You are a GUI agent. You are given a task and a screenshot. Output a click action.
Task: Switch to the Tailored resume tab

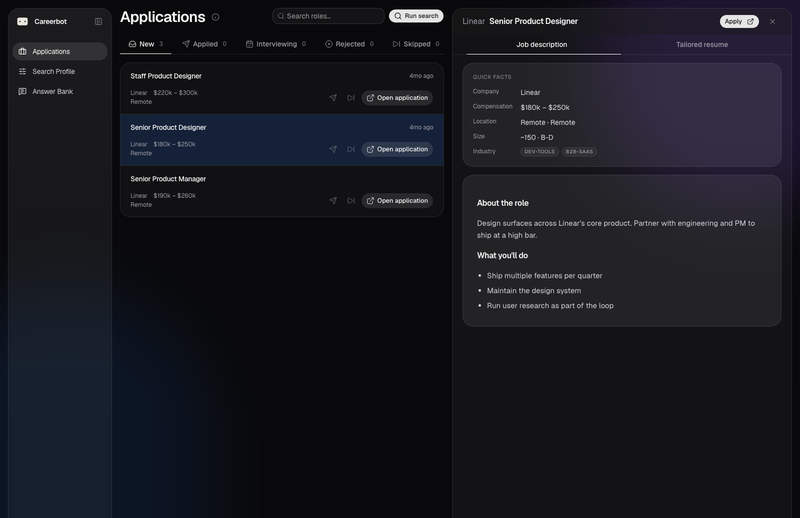pyautogui.click(x=702, y=44)
